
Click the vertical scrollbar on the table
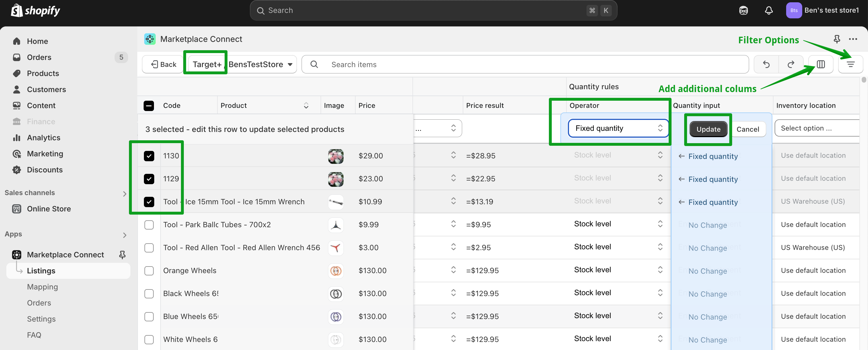click(x=864, y=79)
